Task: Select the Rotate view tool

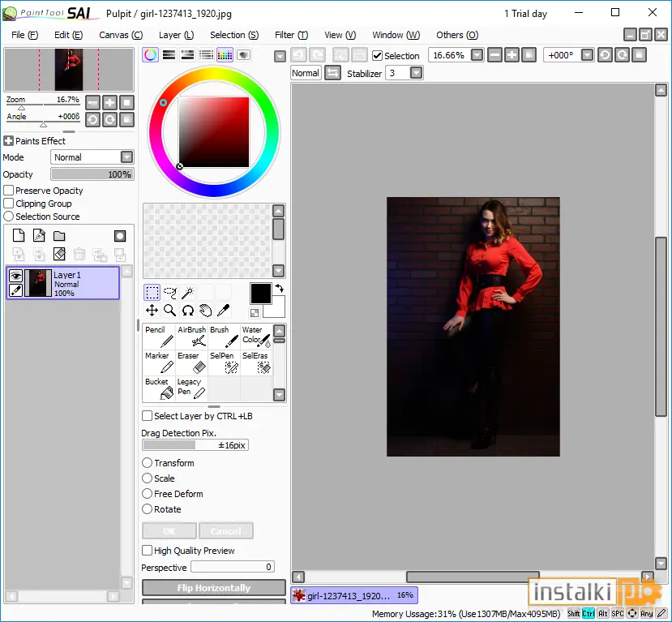Action: pos(188,311)
